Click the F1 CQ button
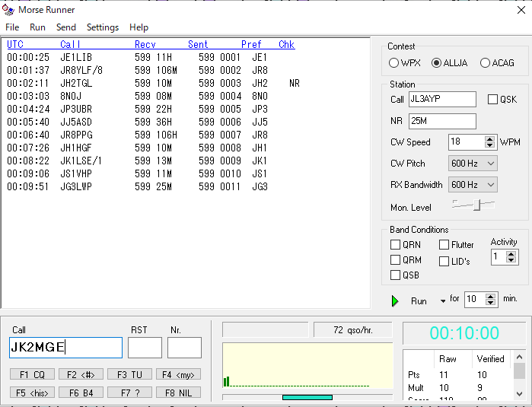The height and width of the screenshot is (407, 532). 32,374
